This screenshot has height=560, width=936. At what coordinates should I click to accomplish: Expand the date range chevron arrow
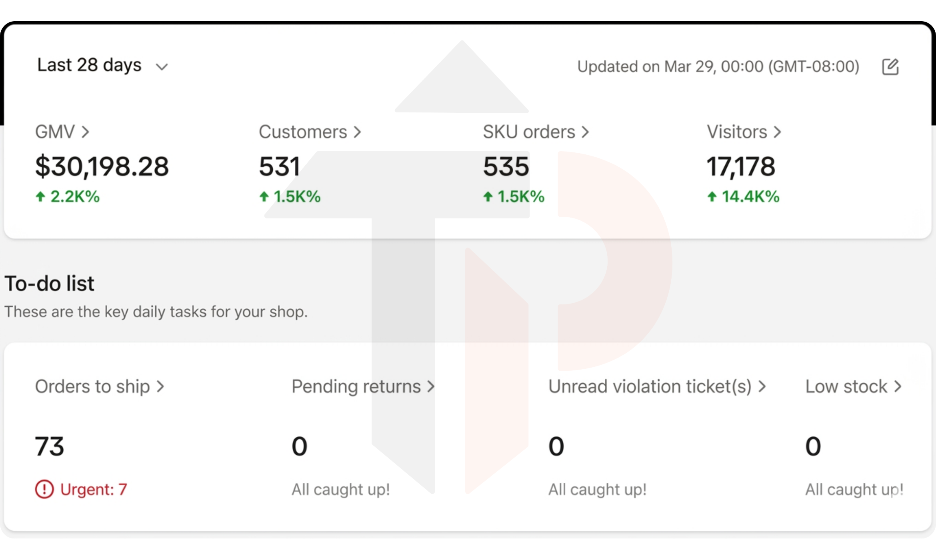click(162, 67)
